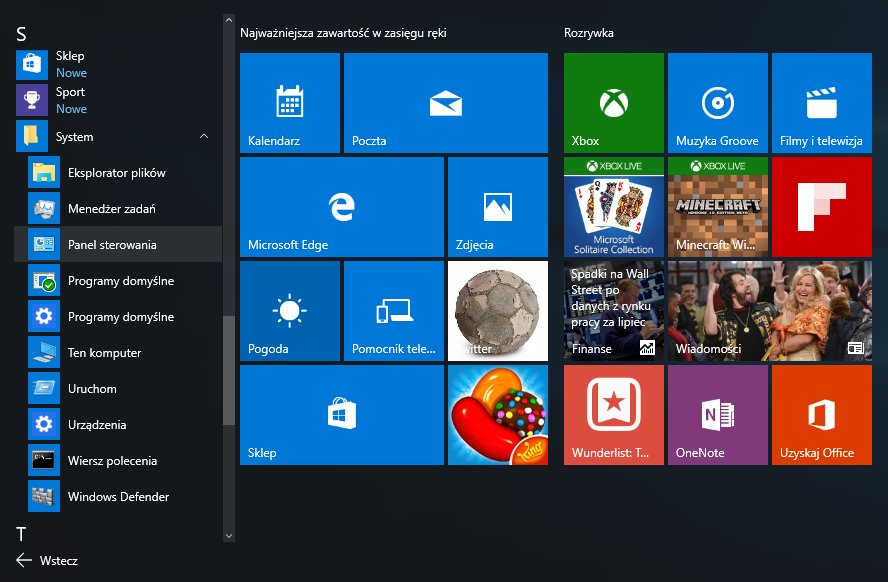Click the T letter section header
888x582 pixels.
(21, 531)
